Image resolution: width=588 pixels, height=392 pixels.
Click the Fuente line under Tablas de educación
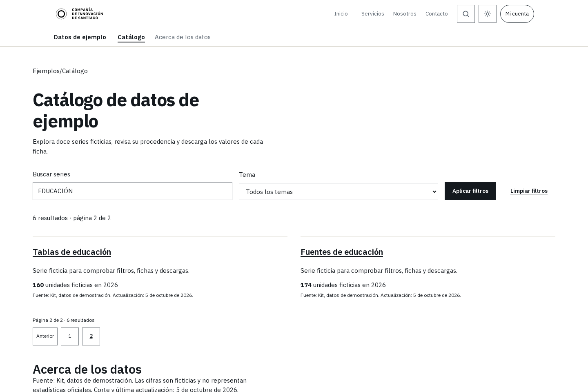point(113,295)
